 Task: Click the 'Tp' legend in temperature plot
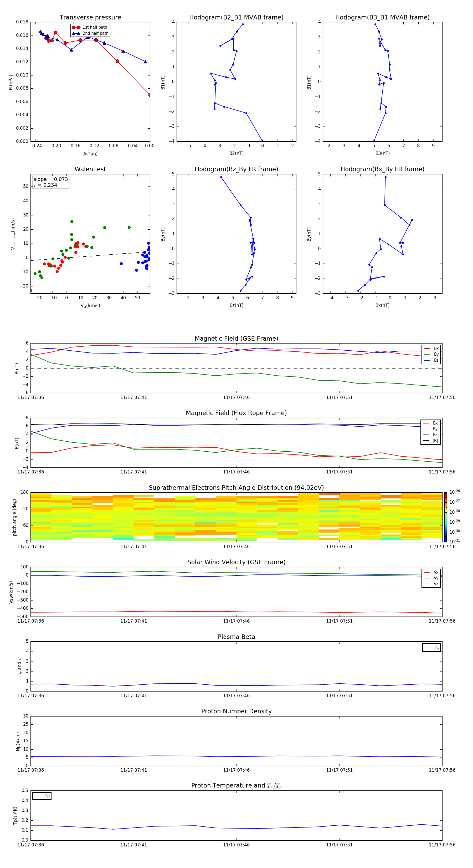[x=42, y=796]
